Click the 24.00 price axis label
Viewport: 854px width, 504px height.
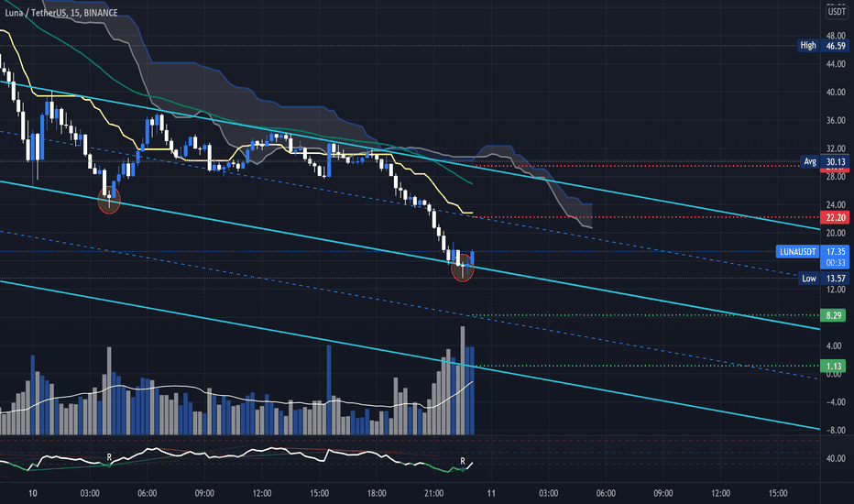point(836,205)
